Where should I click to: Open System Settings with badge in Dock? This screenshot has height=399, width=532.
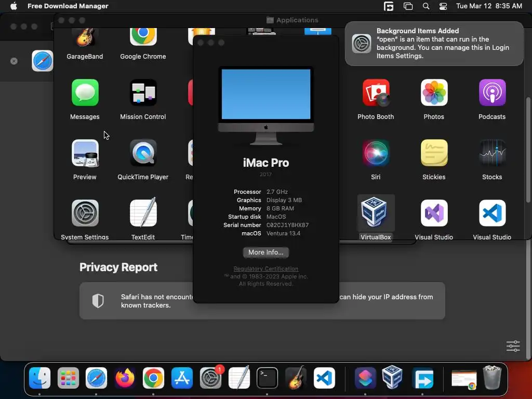point(210,378)
